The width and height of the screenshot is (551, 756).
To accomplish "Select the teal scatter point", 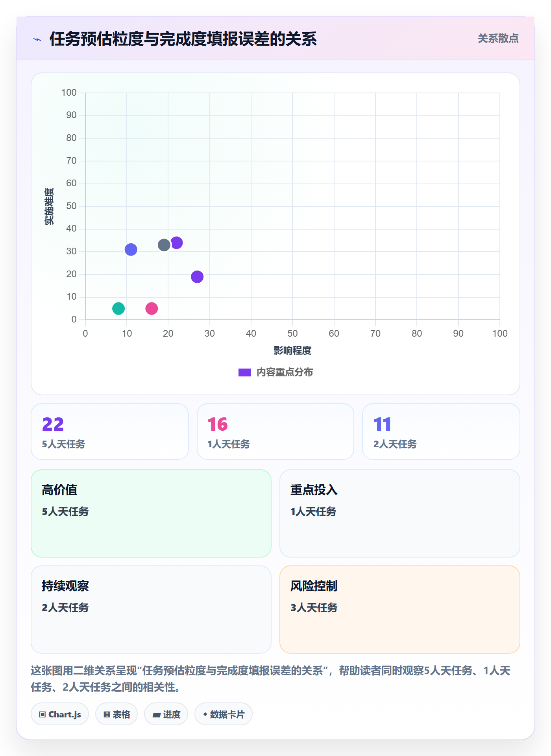I will 118,309.
